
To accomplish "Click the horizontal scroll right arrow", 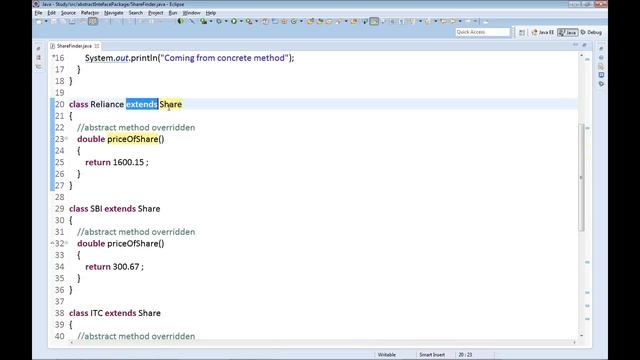I will pyautogui.click(x=574, y=342).
